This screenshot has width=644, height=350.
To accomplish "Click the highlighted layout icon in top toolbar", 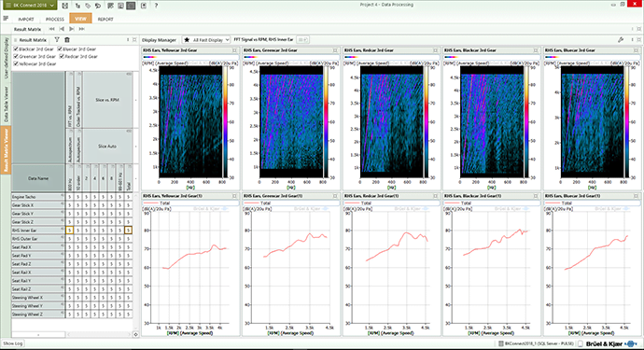I will [131, 6].
